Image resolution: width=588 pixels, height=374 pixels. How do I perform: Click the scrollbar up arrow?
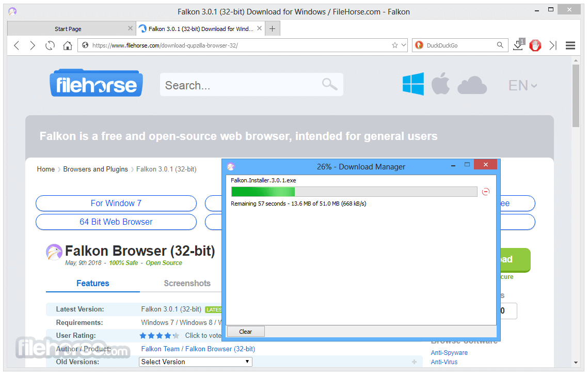[x=576, y=60]
